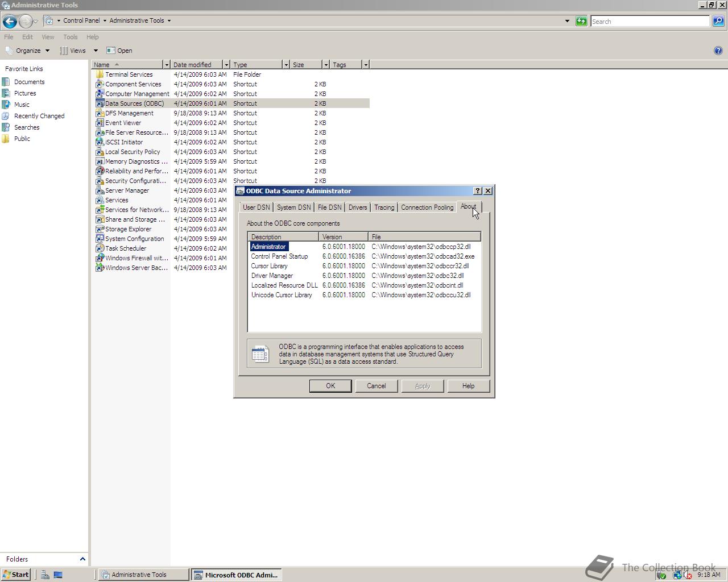The image size is (728, 582).
Task: Expand the address bar history dropdown
Action: [567, 21]
